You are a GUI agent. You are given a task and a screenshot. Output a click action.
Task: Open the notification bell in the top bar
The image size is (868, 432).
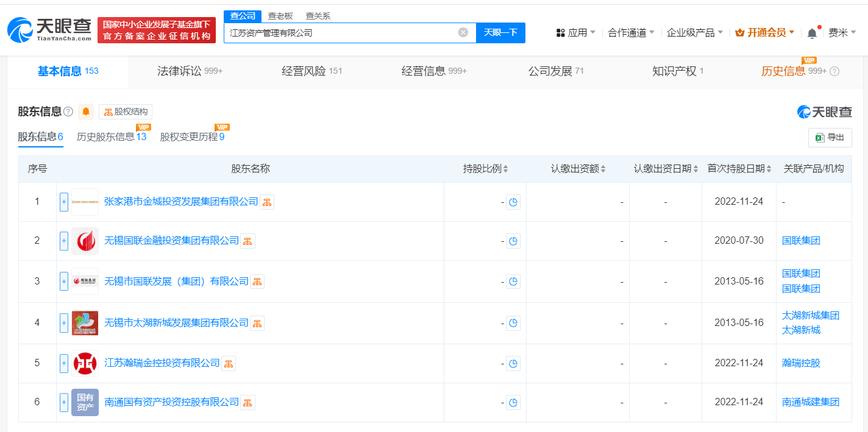812,33
